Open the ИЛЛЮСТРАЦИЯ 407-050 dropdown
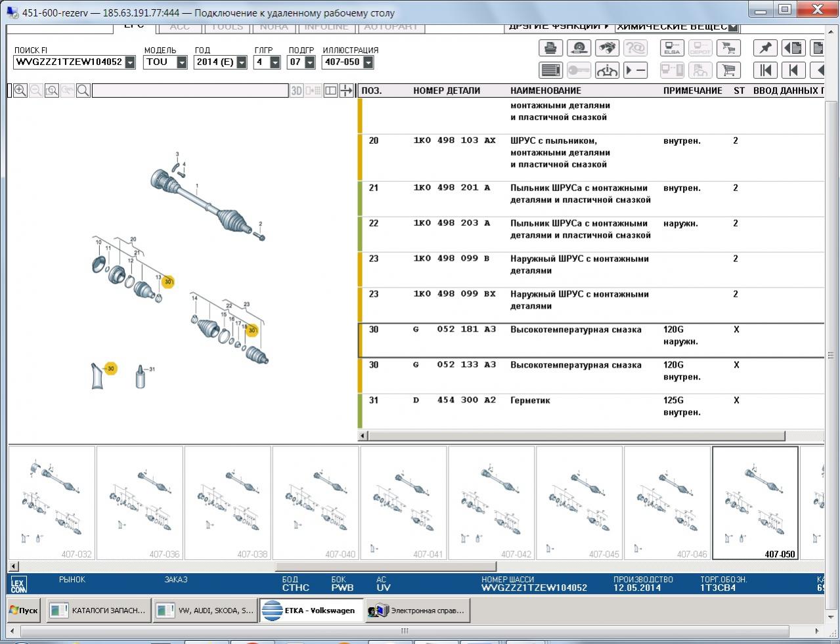The height and width of the screenshot is (644, 840). (368, 62)
